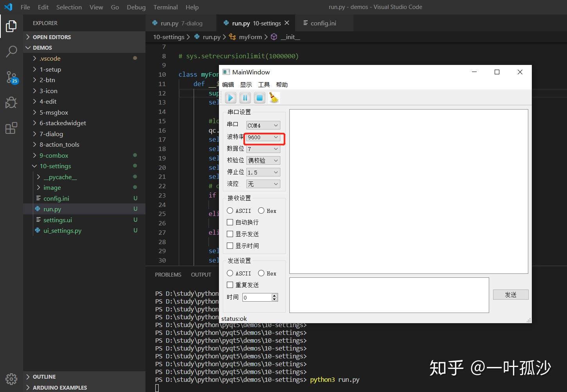
Task: Enable the 自动换行 checkbox
Action: coord(230,222)
